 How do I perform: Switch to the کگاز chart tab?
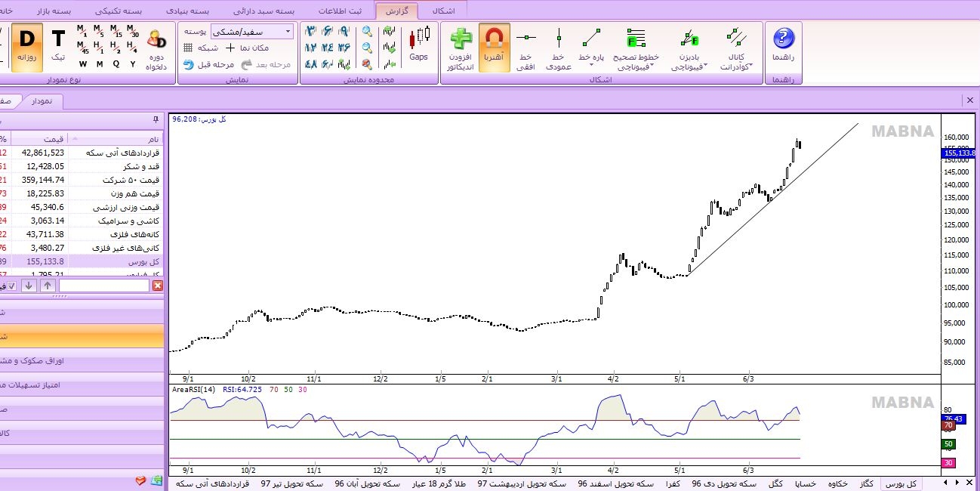click(x=868, y=483)
